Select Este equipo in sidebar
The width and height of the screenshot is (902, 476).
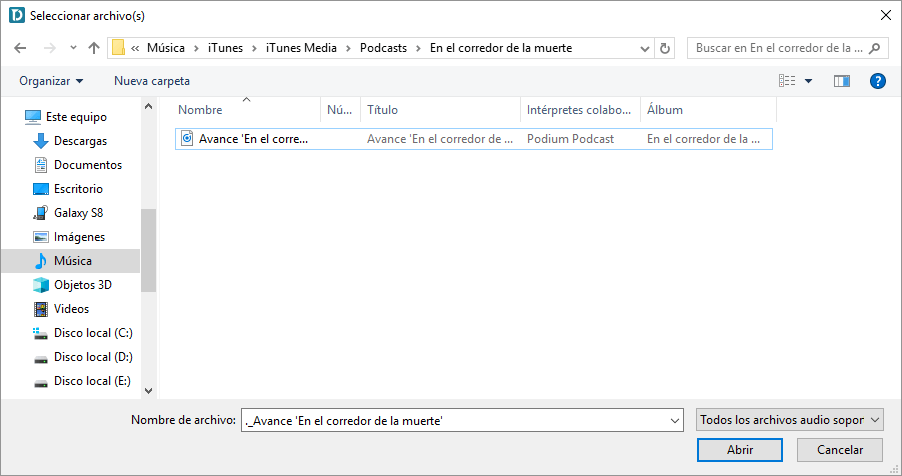(76, 117)
